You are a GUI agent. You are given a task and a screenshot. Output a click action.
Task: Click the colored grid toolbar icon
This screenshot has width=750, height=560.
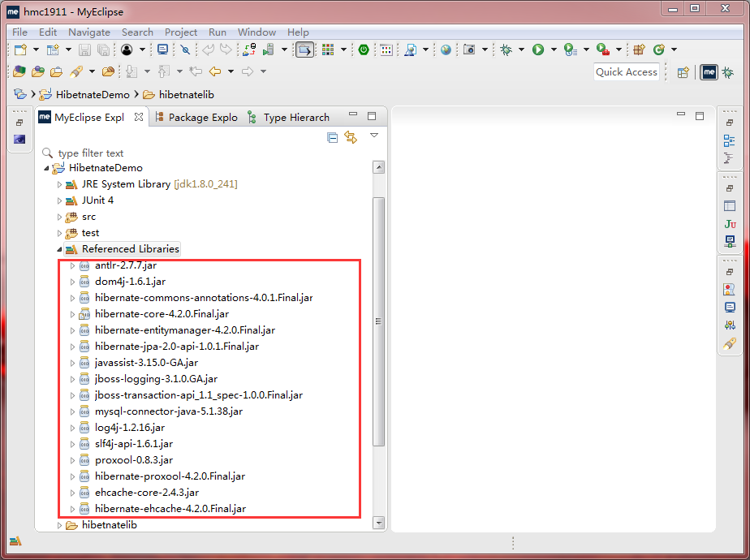328,50
